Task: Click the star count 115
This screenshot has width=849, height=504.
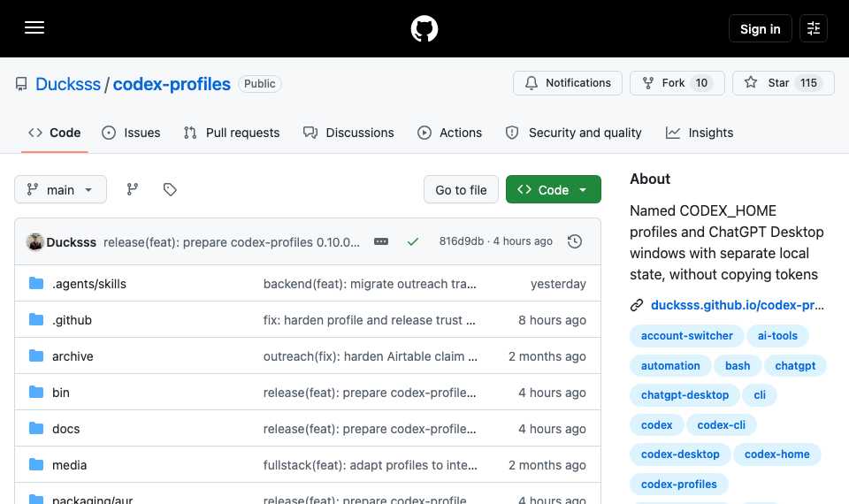Action: [808, 83]
